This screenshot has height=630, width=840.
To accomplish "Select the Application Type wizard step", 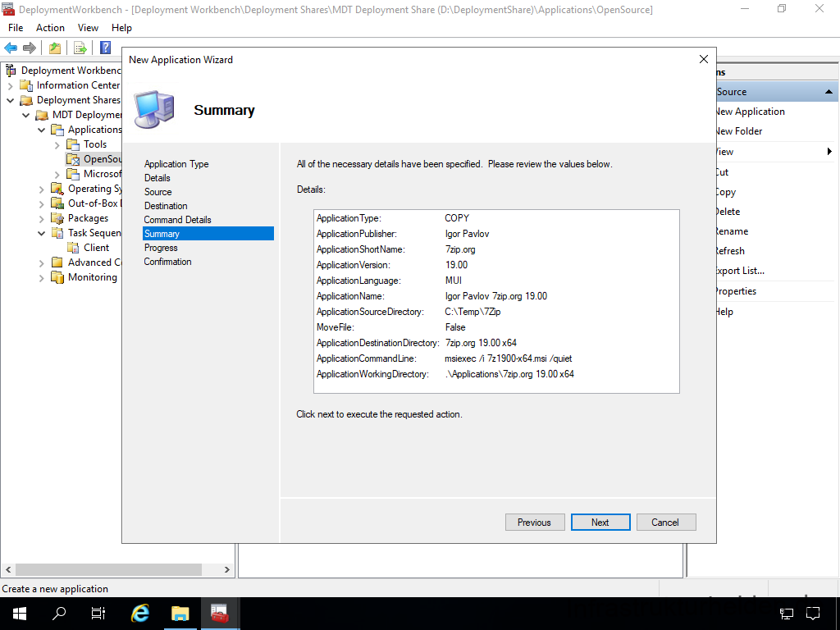I will coord(176,164).
